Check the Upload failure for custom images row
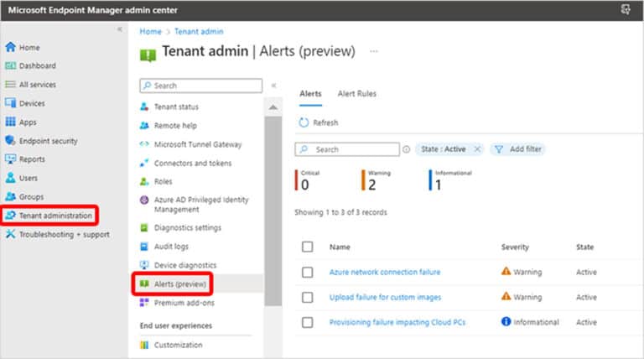The width and height of the screenshot is (644, 359). click(x=307, y=297)
